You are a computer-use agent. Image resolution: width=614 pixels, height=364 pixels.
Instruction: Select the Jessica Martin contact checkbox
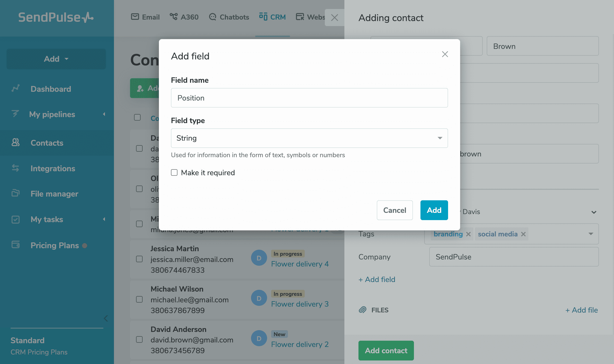139,259
